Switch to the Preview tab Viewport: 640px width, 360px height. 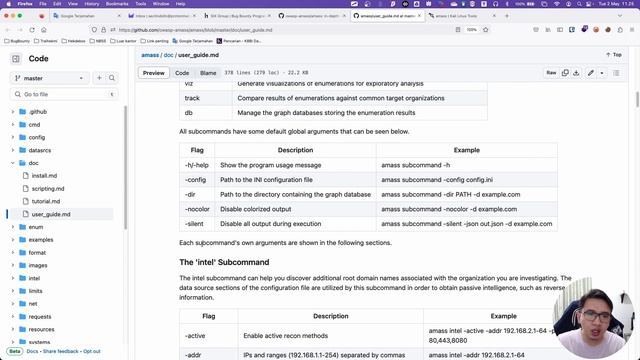[x=153, y=73]
